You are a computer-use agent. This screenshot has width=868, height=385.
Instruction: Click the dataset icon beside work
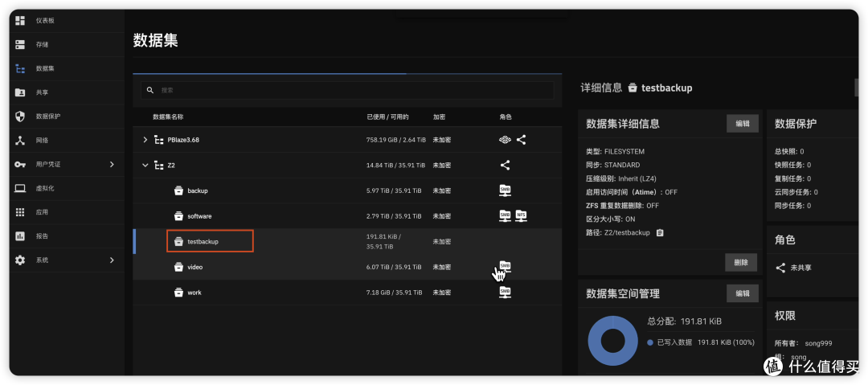[x=178, y=293]
